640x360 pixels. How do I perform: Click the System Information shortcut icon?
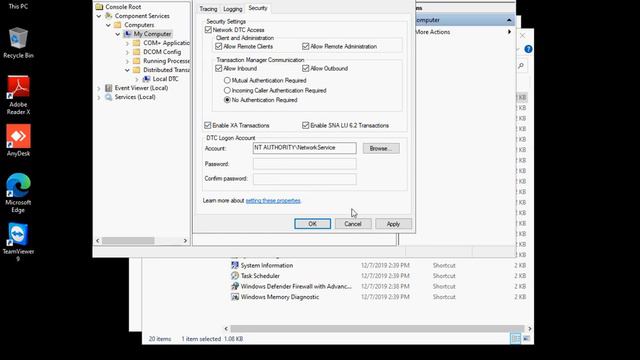pos(235,265)
